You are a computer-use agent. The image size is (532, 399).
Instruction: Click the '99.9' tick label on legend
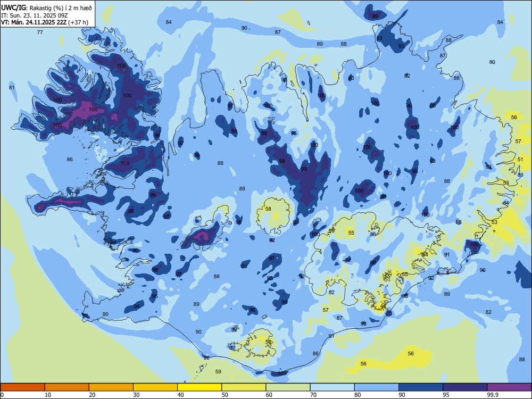493,395
